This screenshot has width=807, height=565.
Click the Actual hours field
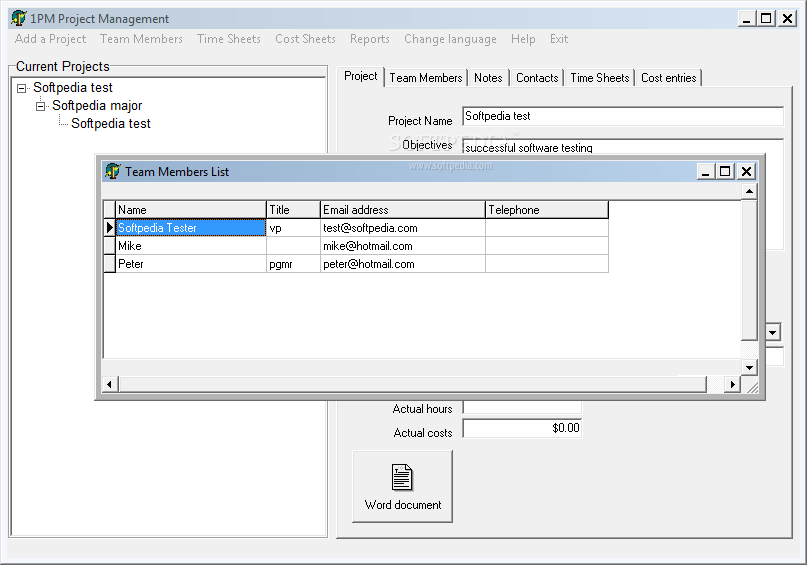pos(522,408)
